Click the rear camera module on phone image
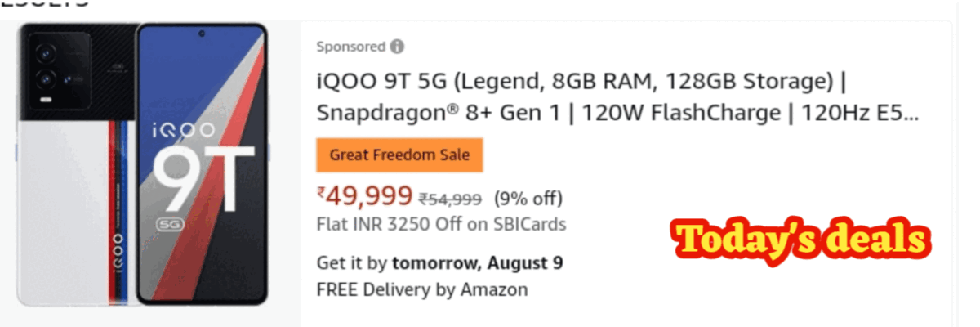Viewport: 980px width, 327px height. tap(54, 69)
